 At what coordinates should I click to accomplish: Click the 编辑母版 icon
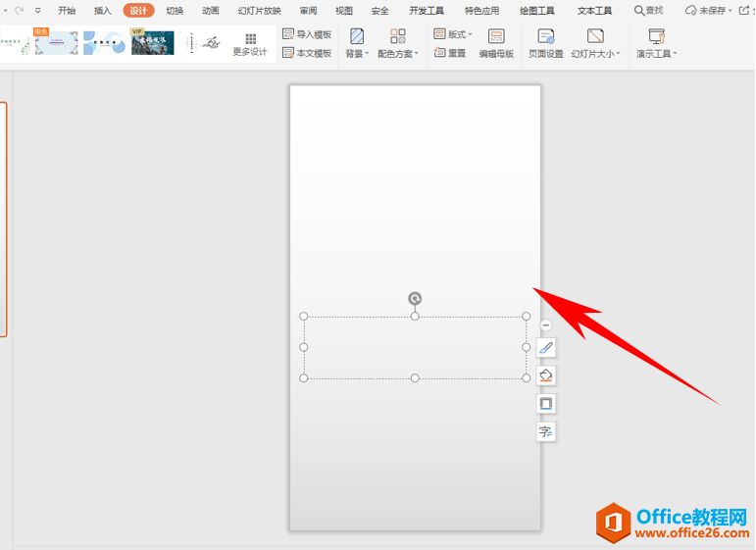[x=496, y=43]
